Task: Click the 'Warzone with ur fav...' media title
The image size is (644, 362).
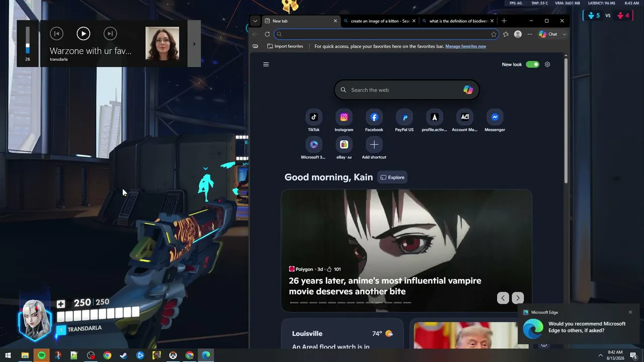Action: pyautogui.click(x=91, y=51)
